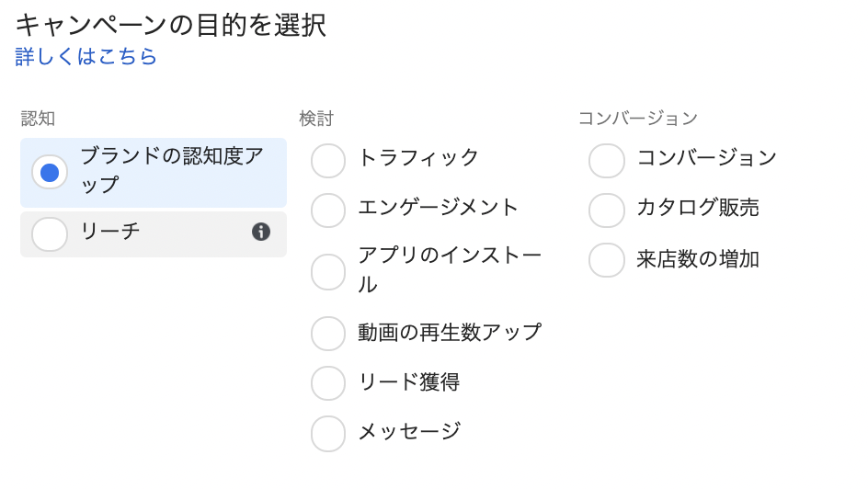Click the リーチ option label text
Viewport: 868px width, 489px height.
[x=110, y=233]
